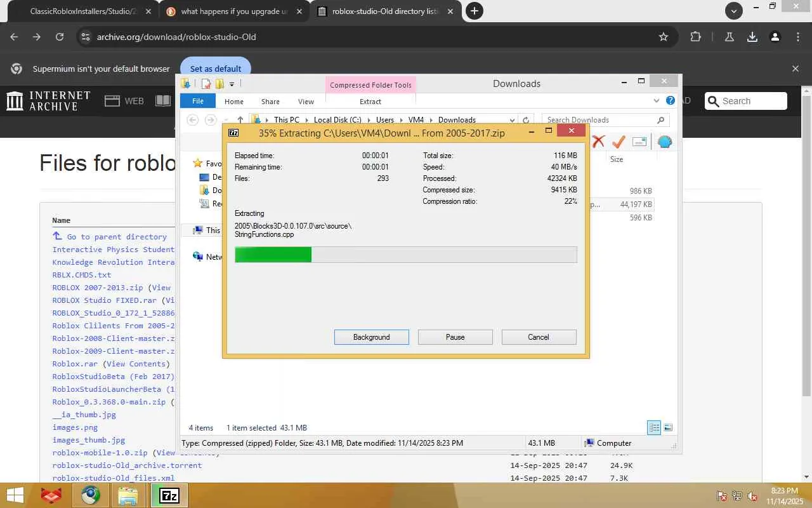
Task: Bookmark this page with the star icon
Action: [664, 37]
